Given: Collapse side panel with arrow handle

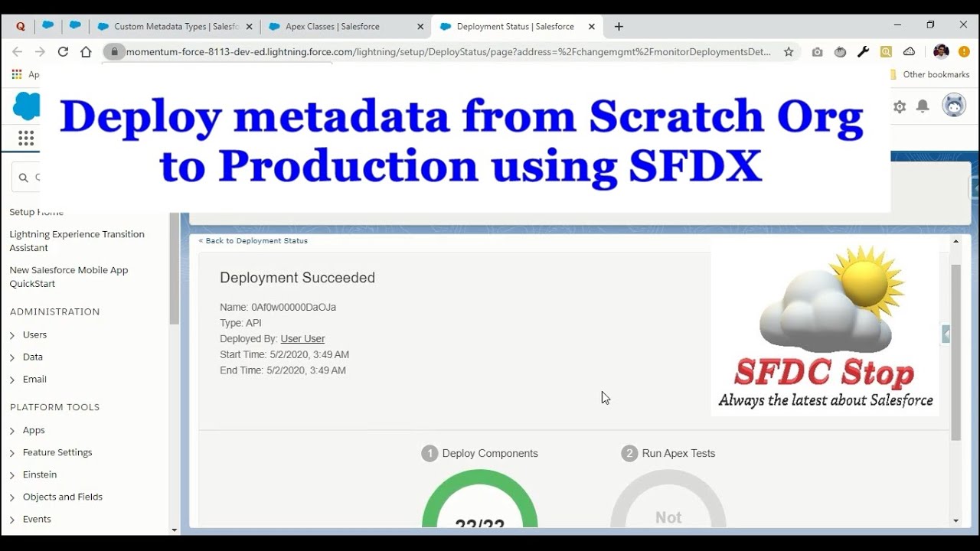Looking at the screenshot, I should (946, 334).
